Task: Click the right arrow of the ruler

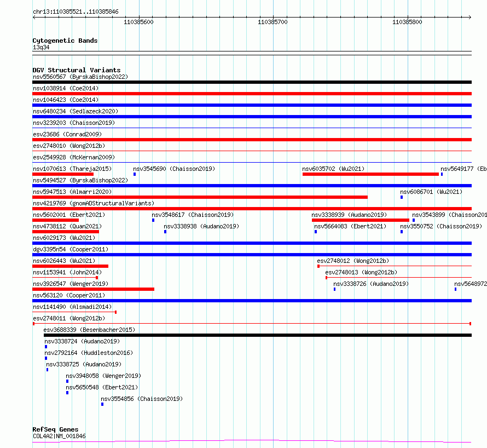Action: pos(470,17)
